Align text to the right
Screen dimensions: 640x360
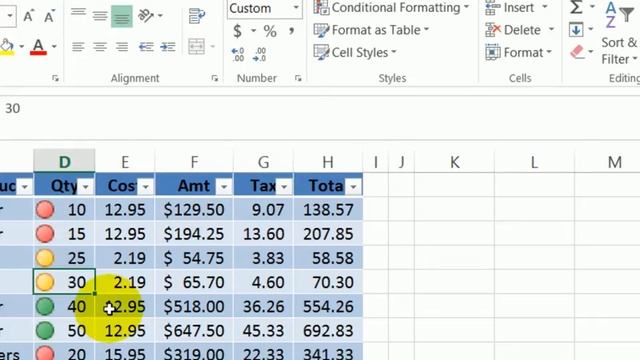pyautogui.click(x=121, y=47)
